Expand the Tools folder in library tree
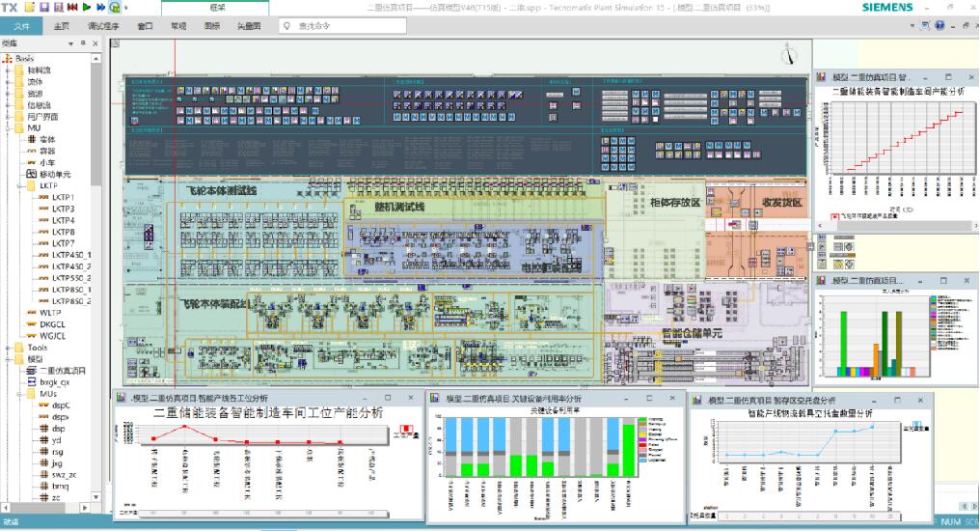The image size is (980, 531). (x=8, y=348)
